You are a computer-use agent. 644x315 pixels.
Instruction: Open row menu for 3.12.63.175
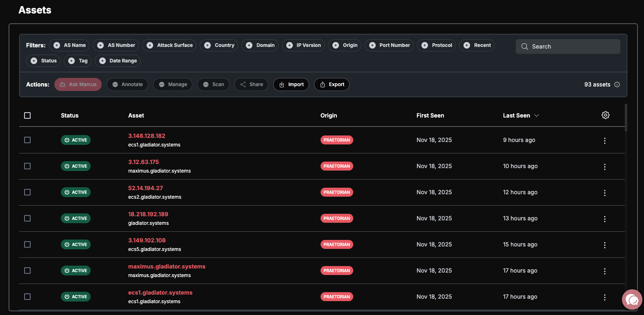[x=605, y=167]
